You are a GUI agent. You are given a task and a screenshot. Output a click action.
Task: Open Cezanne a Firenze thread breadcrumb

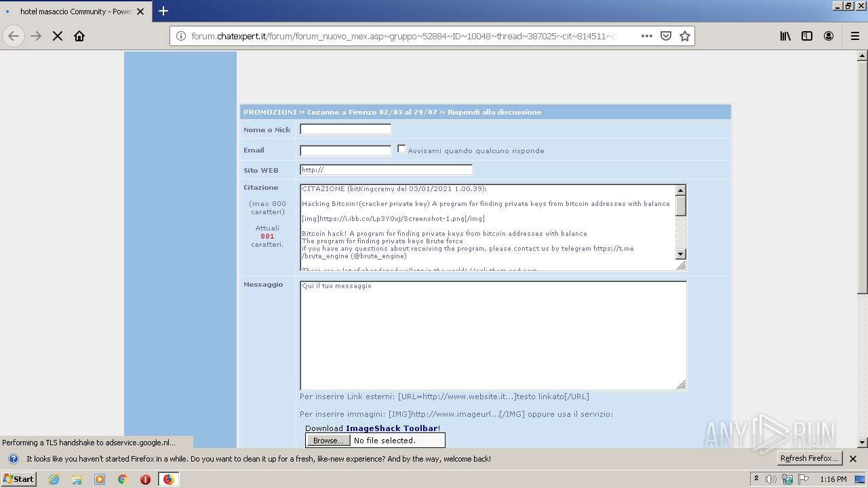[372, 112]
